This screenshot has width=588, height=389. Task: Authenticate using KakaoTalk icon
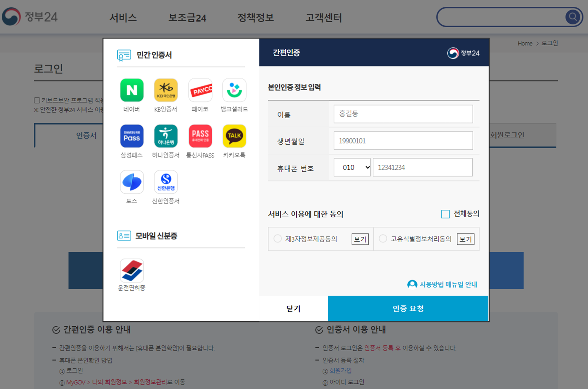234,136
